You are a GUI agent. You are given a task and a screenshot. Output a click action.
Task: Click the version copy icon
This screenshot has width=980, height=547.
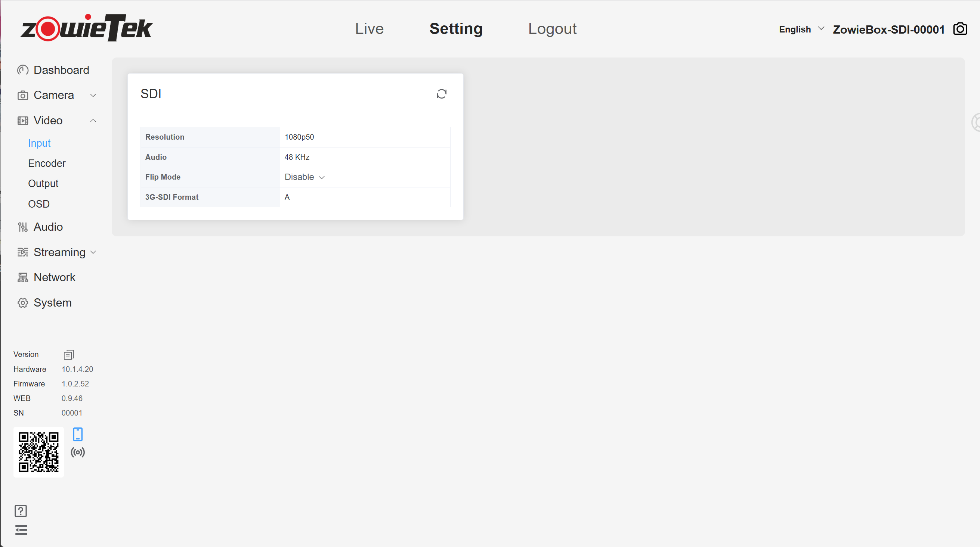coord(68,354)
